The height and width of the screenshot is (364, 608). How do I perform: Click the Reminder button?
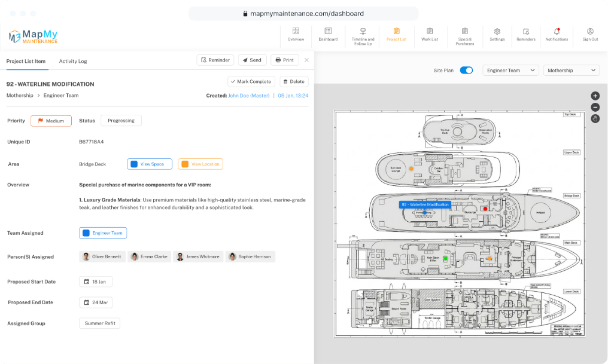[x=215, y=60]
